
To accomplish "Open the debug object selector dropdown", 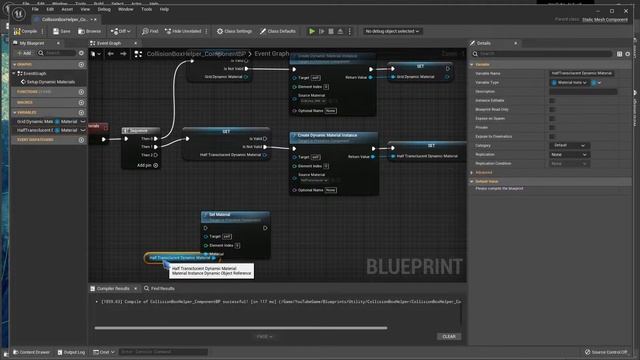I will tap(392, 31).
